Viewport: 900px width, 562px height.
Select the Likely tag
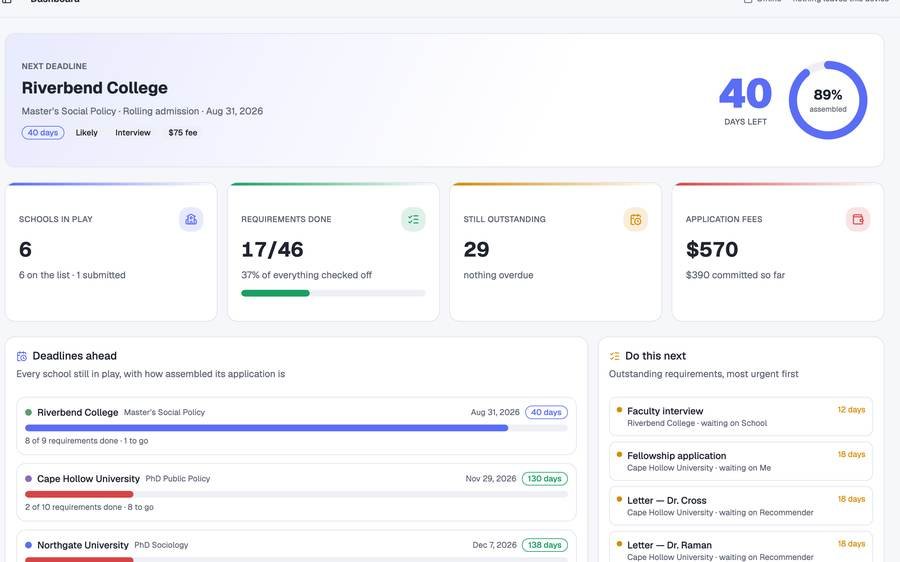pos(87,133)
